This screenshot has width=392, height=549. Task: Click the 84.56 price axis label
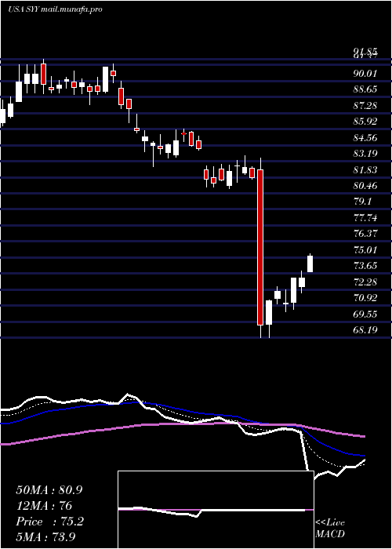pos(366,137)
